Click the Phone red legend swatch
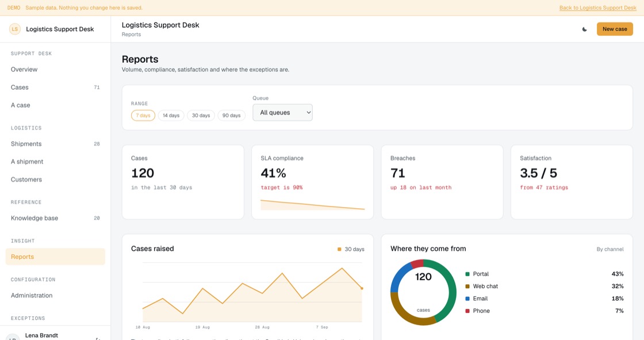 [467, 311]
